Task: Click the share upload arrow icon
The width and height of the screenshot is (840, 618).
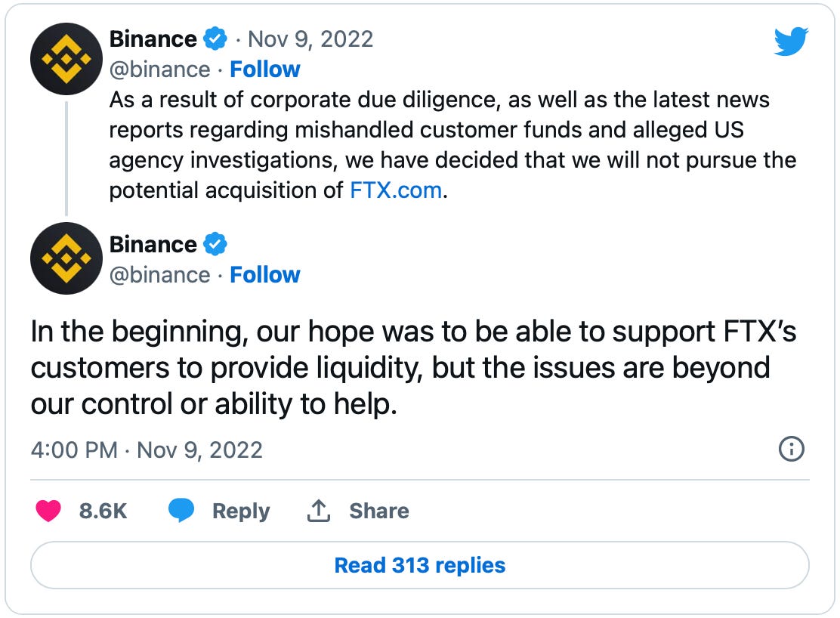Action: click(x=319, y=511)
